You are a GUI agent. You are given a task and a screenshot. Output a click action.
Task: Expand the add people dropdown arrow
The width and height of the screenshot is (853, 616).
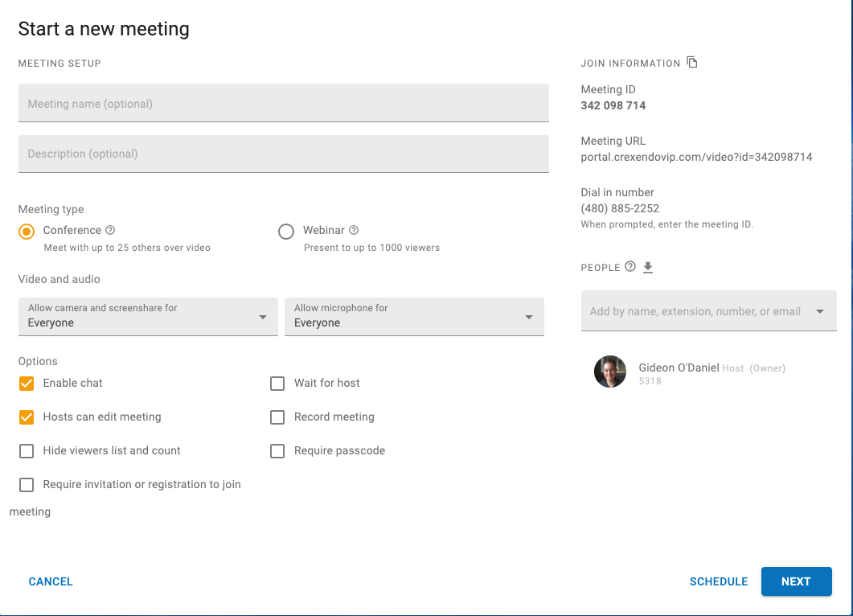pyautogui.click(x=820, y=311)
